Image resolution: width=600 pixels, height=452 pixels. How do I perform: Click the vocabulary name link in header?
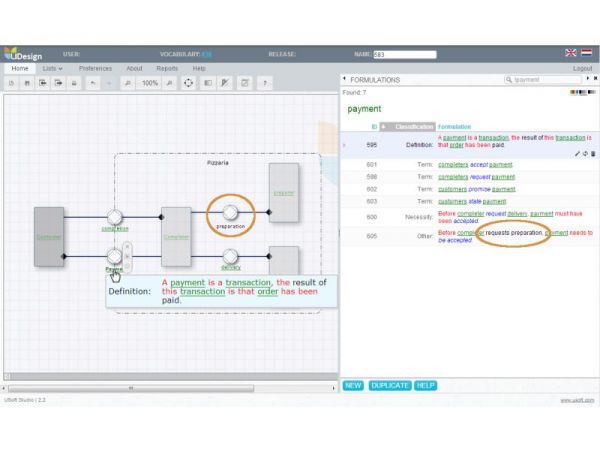207,54
